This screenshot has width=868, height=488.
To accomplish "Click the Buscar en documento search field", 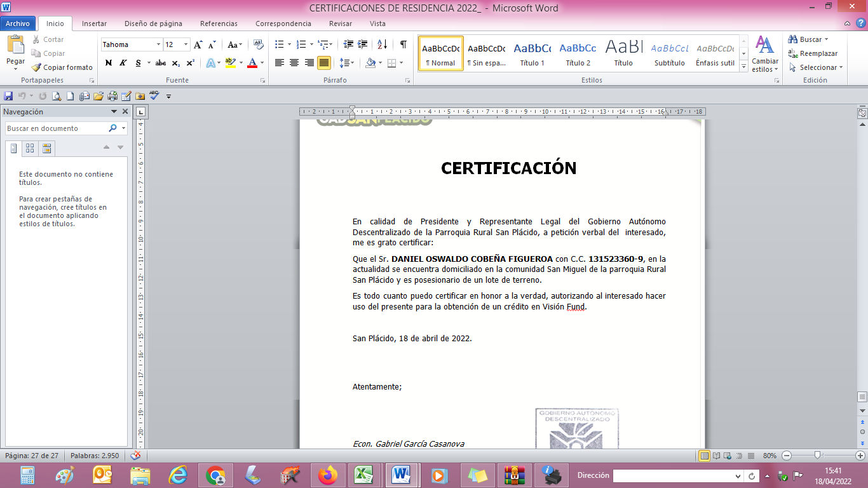I will [x=56, y=128].
